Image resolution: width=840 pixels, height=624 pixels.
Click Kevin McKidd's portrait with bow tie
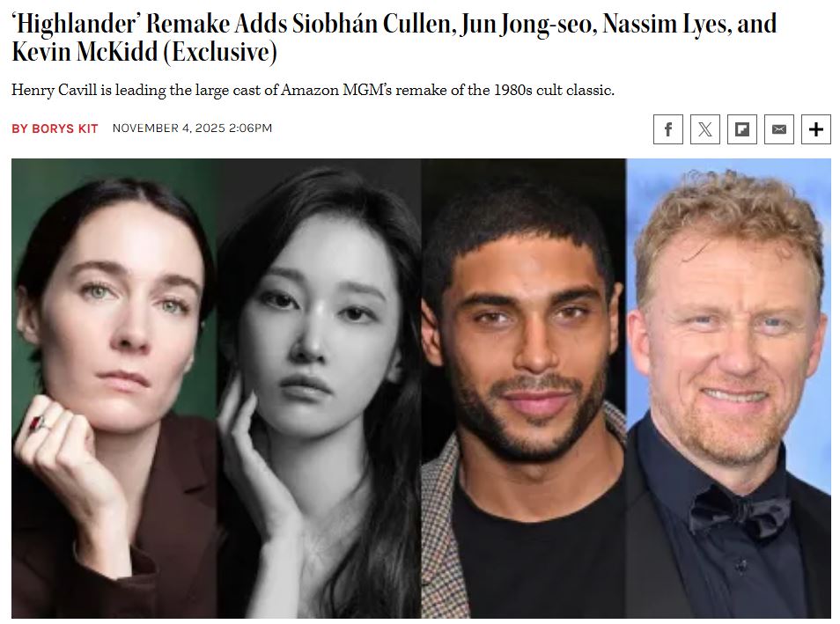click(x=728, y=388)
